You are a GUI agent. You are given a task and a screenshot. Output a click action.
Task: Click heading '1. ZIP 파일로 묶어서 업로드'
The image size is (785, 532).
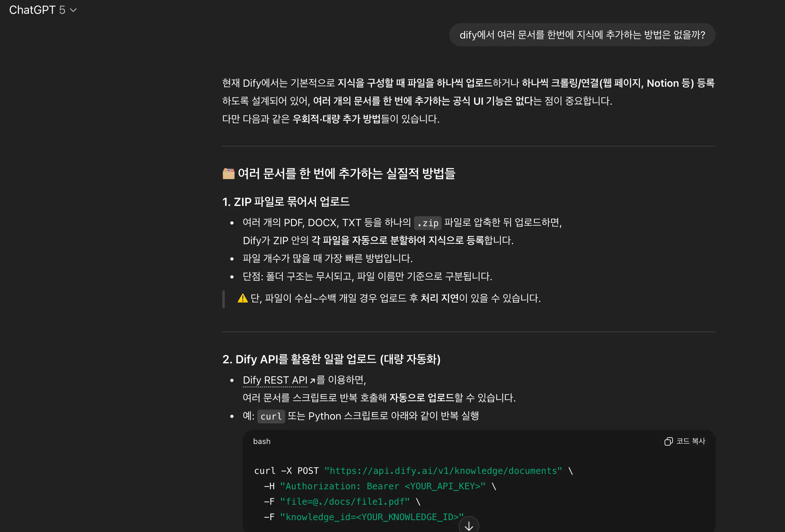tap(286, 202)
